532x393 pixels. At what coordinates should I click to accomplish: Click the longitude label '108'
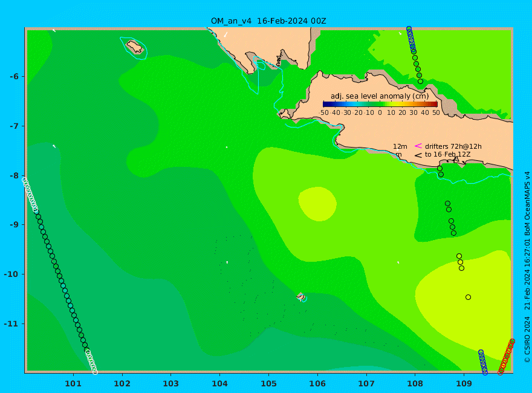pyautogui.click(x=415, y=384)
